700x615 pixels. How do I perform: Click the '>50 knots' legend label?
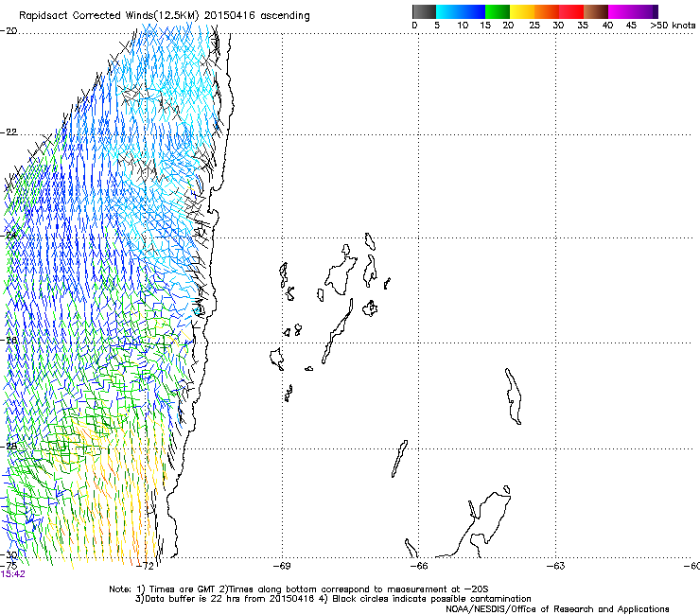click(673, 26)
